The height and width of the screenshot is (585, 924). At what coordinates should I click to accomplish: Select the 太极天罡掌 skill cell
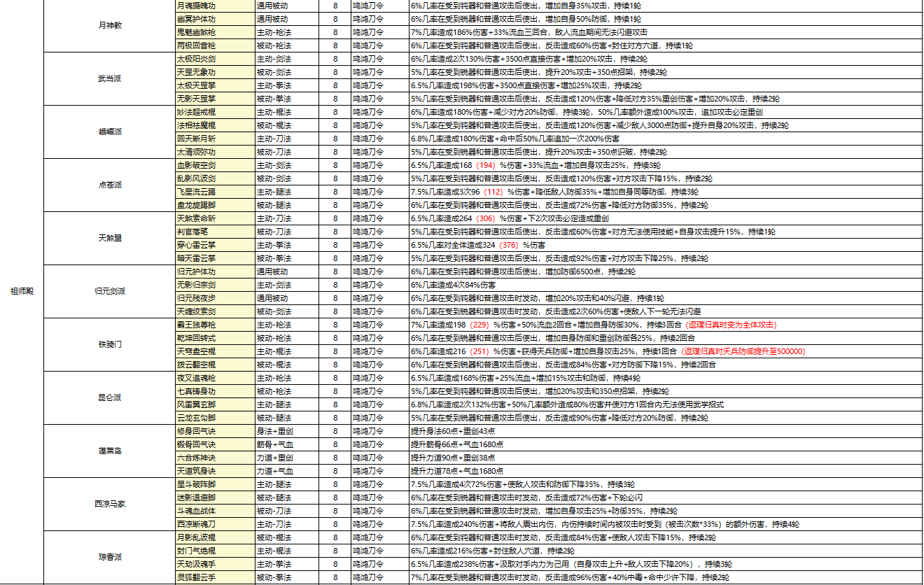[215, 86]
